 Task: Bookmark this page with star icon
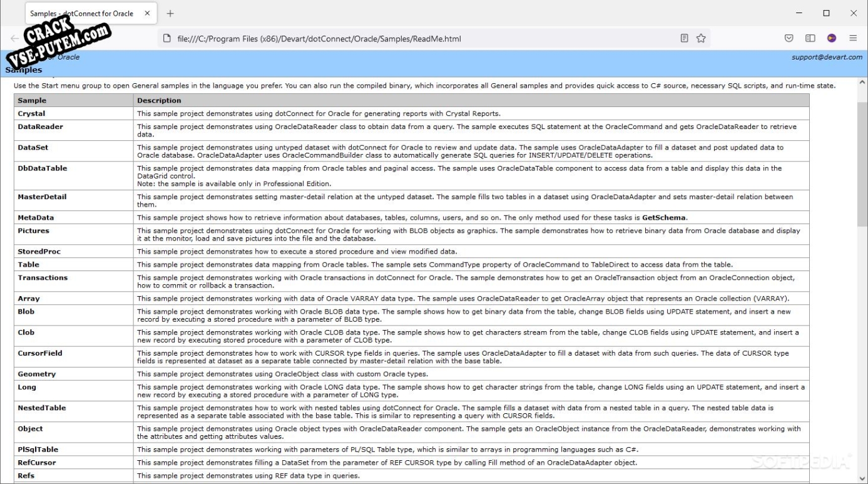[x=701, y=38]
